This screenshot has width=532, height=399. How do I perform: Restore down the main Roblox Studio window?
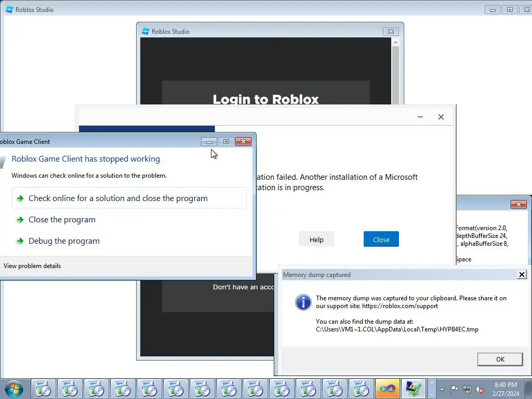[x=510, y=10]
